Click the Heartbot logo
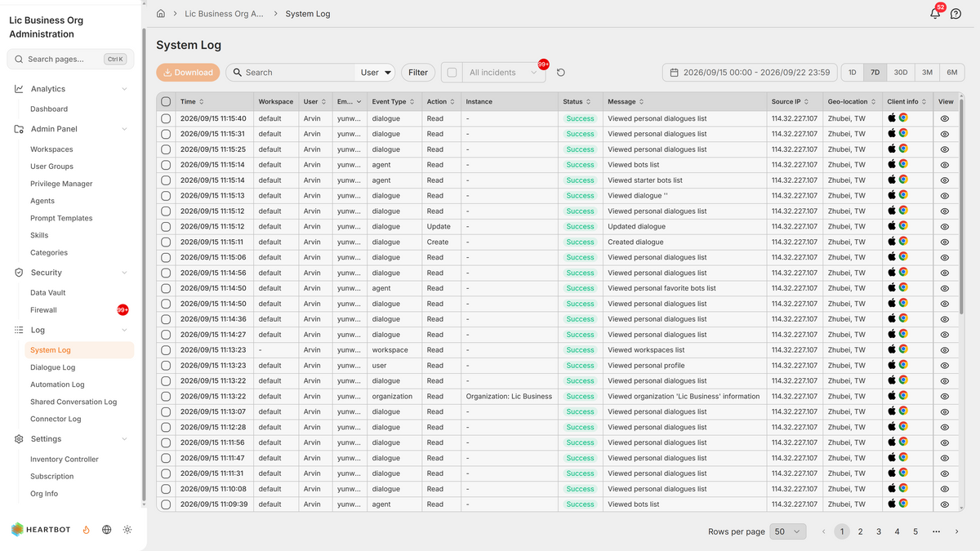Image resolution: width=980 pixels, height=551 pixels. pos(42,530)
